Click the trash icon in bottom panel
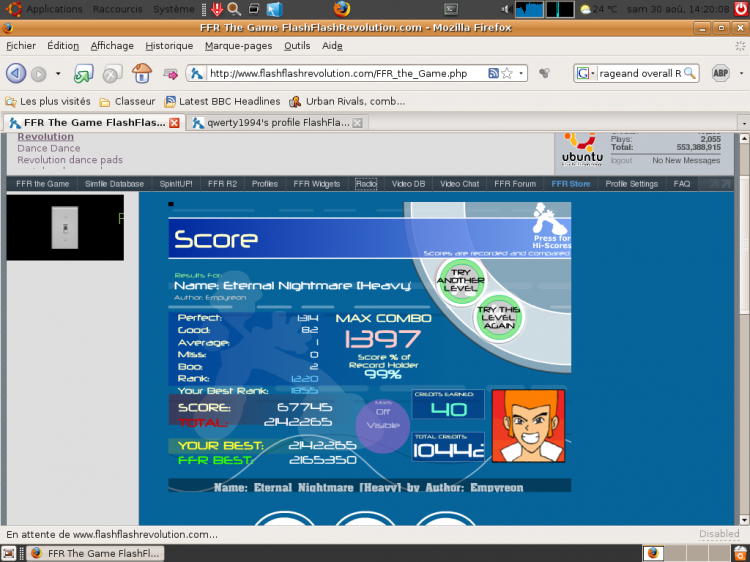This screenshot has height=562, width=750. coord(741,553)
